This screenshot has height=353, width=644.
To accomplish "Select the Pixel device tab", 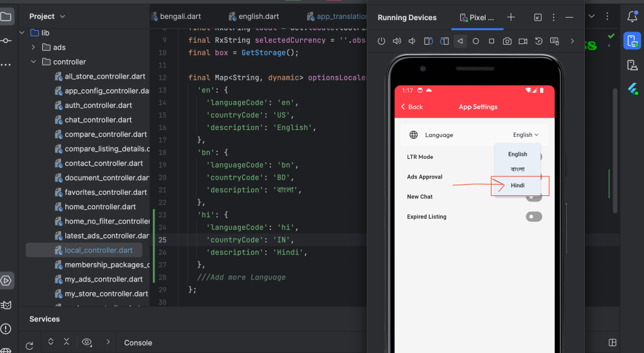I will point(477,18).
